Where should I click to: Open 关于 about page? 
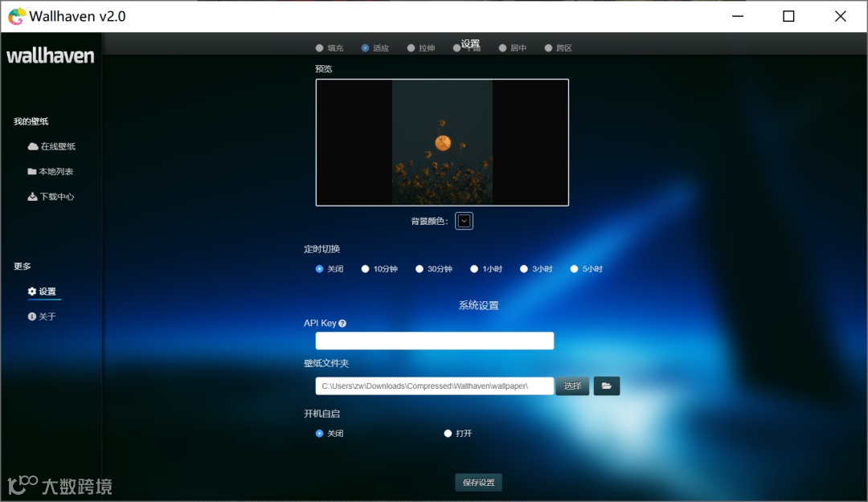point(42,316)
